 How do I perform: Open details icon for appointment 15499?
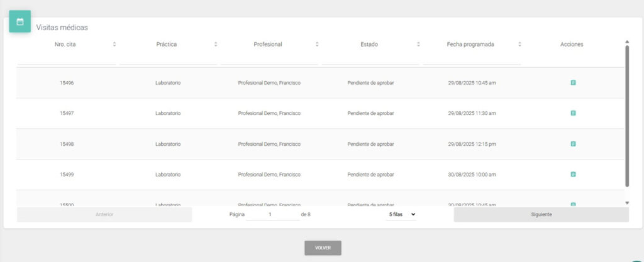click(x=573, y=174)
